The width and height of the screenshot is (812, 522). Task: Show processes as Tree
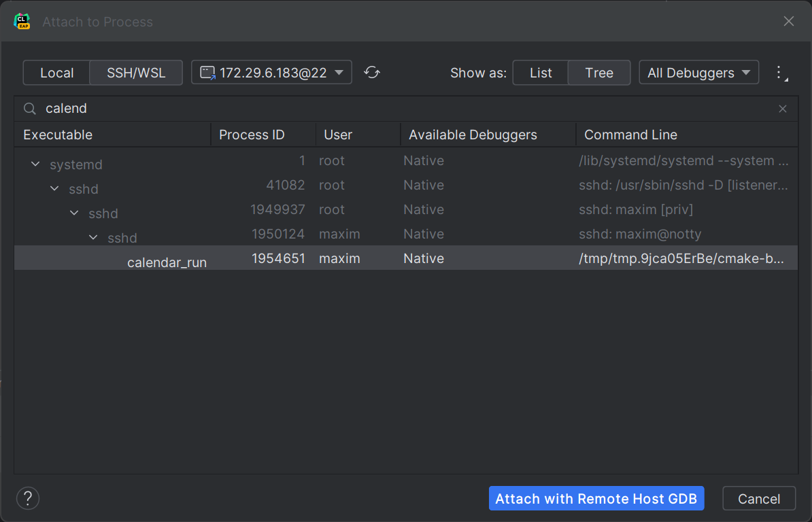pyautogui.click(x=599, y=73)
